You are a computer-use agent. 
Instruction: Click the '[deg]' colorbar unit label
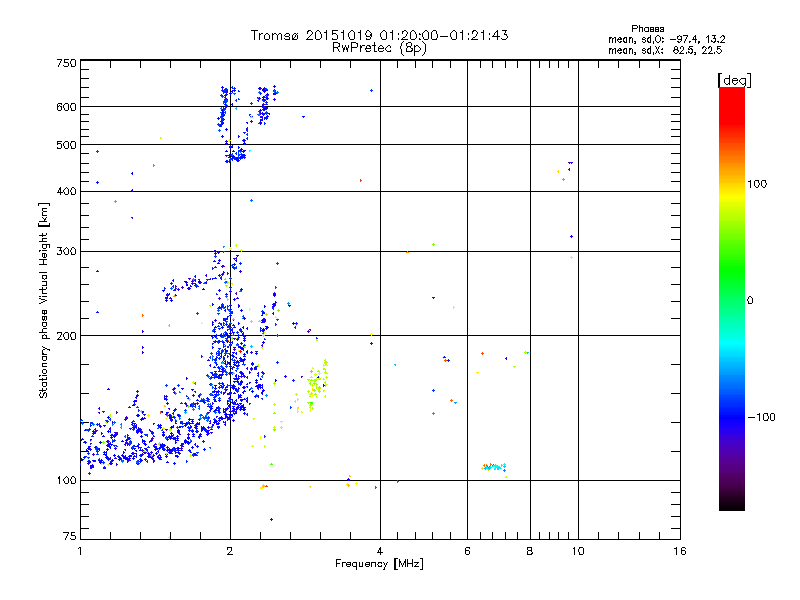(x=734, y=80)
